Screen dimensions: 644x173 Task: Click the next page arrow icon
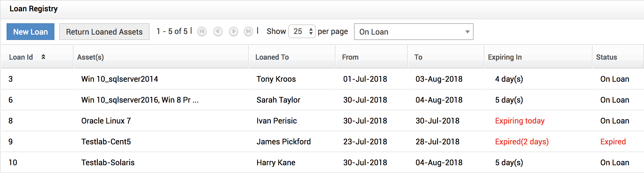[x=233, y=31]
